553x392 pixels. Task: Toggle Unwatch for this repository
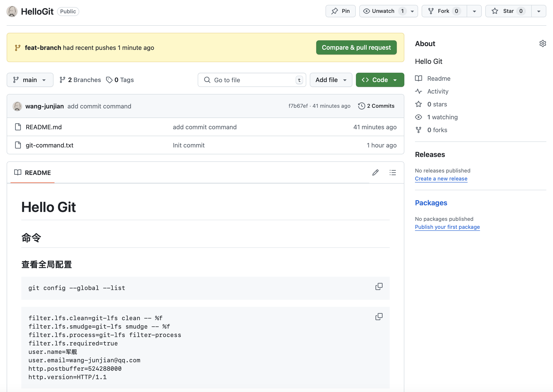coord(383,11)
